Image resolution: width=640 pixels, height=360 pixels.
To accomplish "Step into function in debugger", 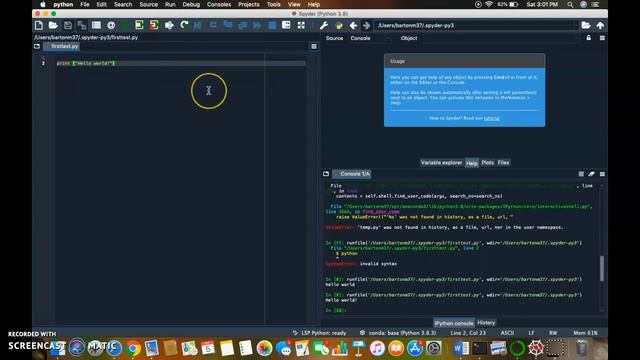I will pos(228,25).
